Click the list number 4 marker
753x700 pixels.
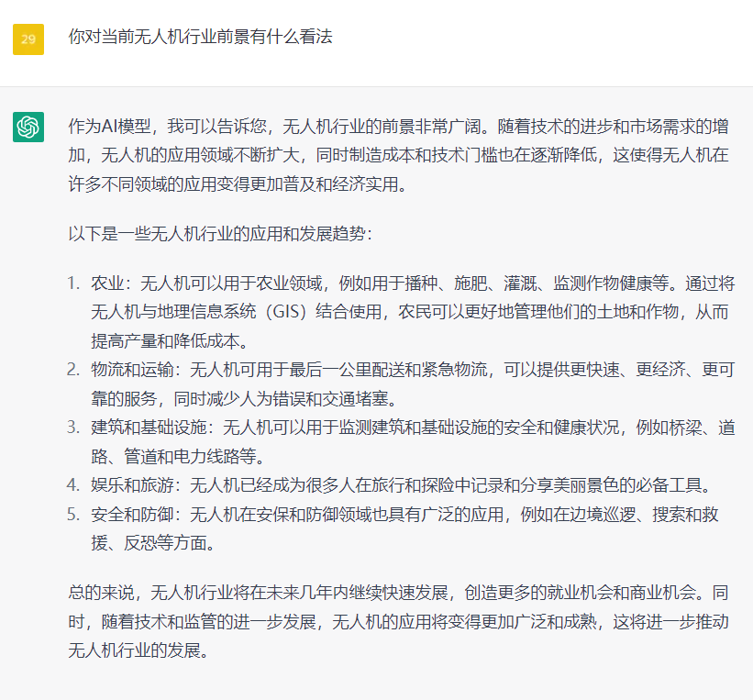point(73,484)
